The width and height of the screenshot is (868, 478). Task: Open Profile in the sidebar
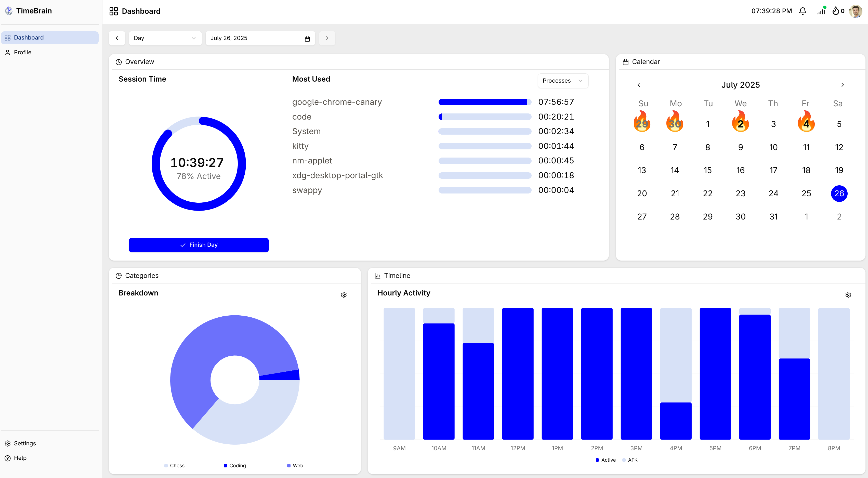23,52
